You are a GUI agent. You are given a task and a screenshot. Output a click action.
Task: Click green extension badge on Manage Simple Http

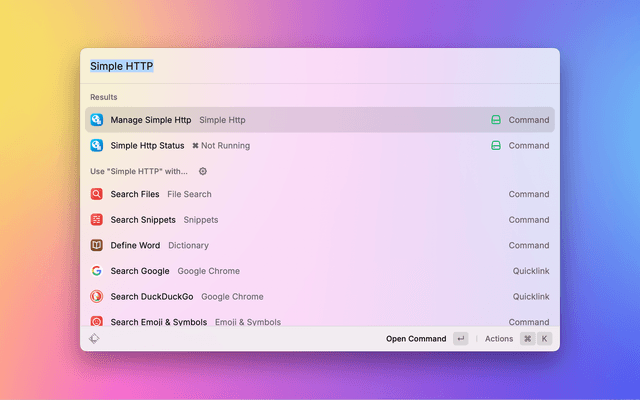(x=495, y=120)
